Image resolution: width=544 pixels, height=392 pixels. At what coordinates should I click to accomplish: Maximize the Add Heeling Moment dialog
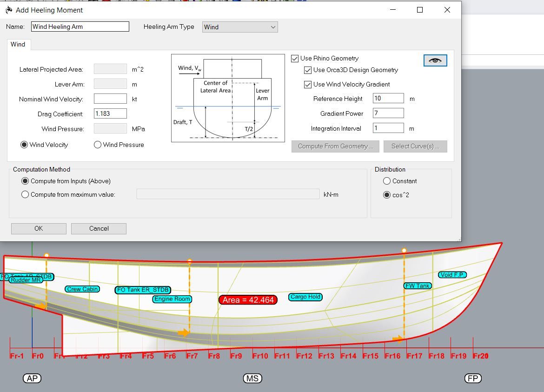420,10
